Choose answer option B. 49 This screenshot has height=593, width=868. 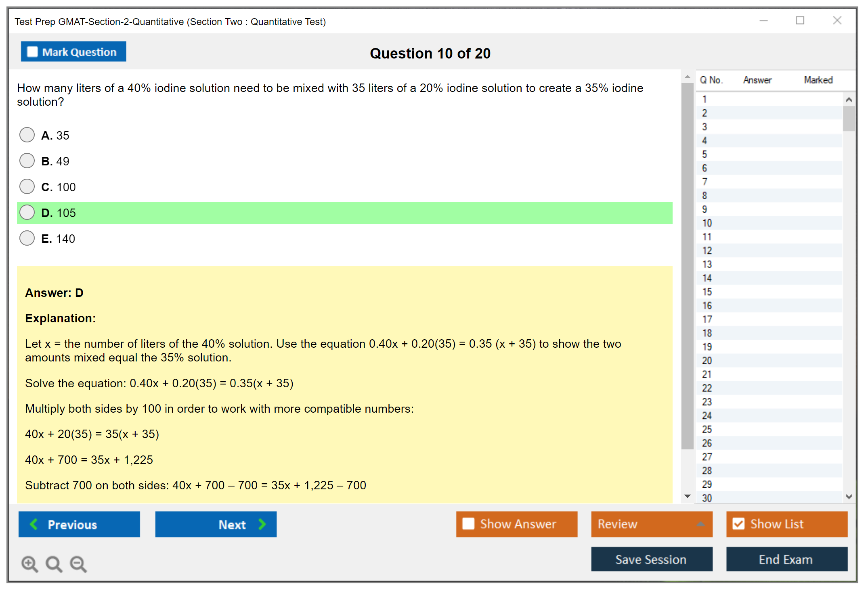coord(27,161)
